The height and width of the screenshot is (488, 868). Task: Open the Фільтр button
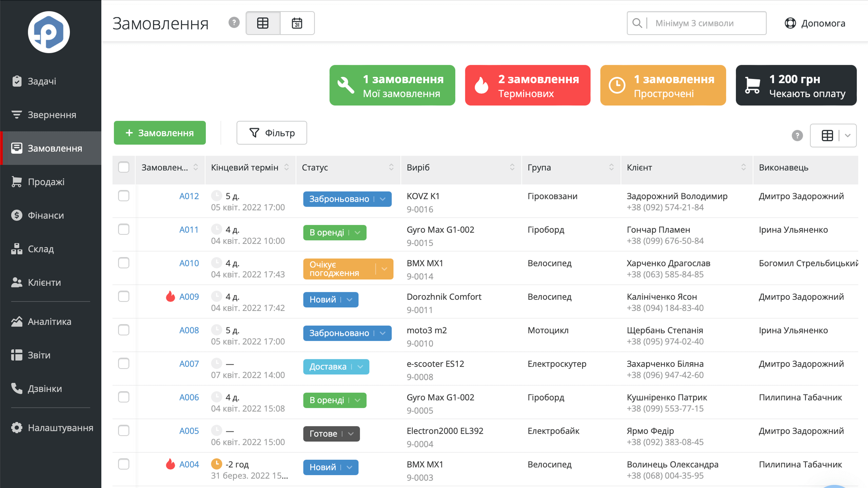point(272,133)
